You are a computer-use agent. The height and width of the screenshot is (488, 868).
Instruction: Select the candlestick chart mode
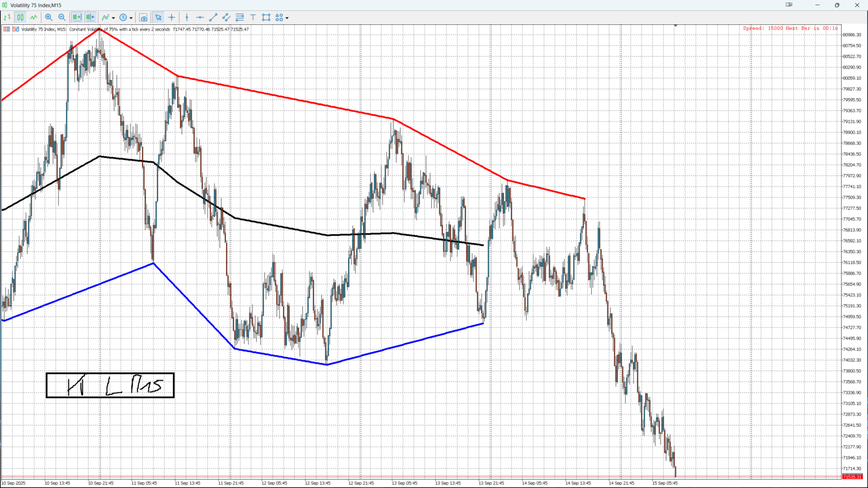point(20,18)
